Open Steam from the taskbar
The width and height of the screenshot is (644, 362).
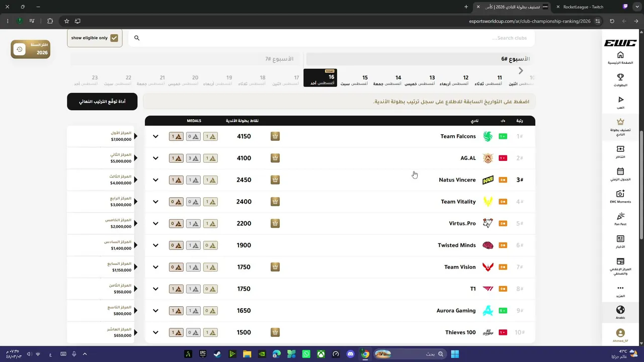tap(217, 354)
